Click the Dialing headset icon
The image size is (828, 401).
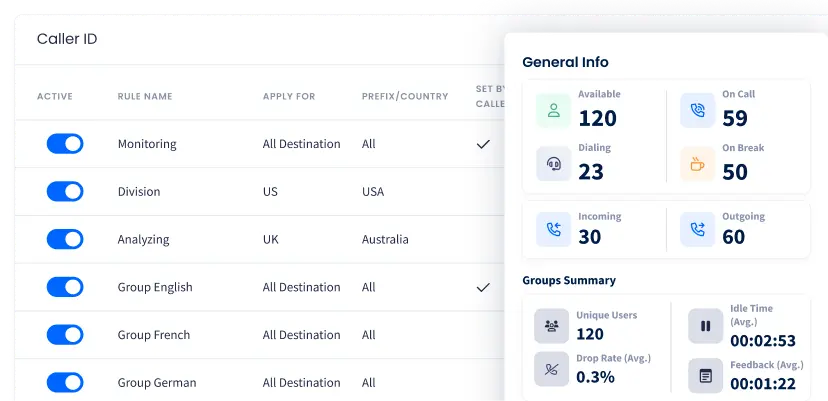click(553, 164)
